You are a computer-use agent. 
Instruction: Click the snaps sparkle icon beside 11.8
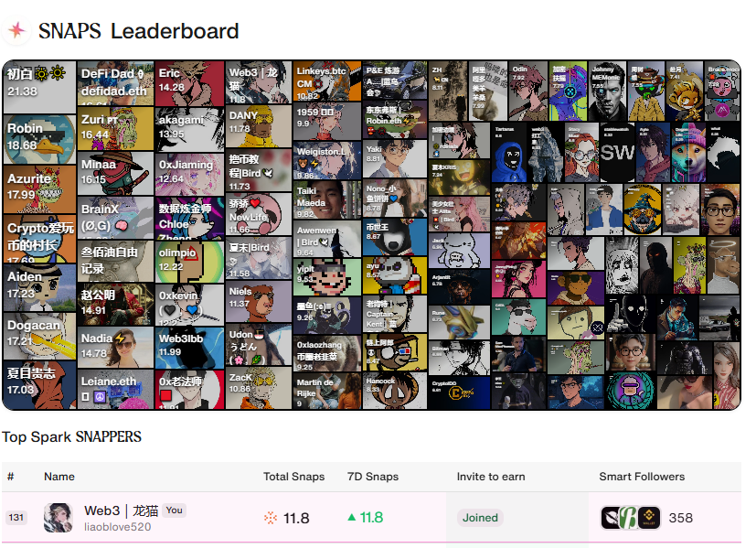point(271,518)
